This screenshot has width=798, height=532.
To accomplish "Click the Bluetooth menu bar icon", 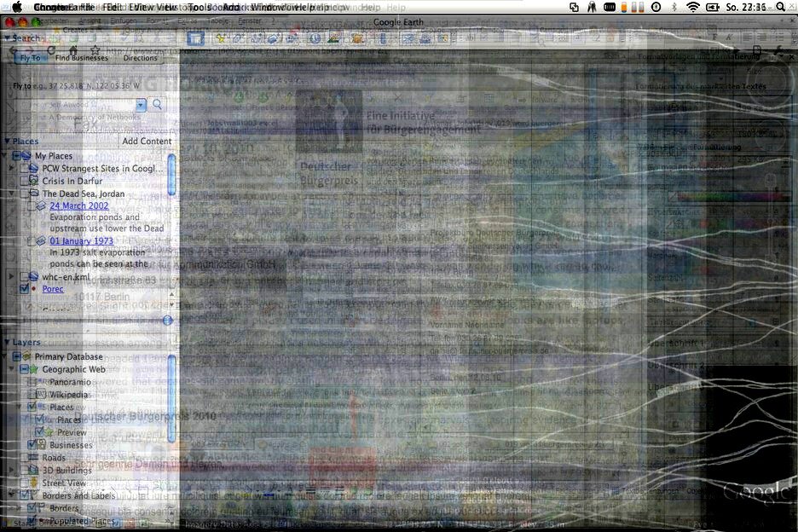I will click(674, 7).
